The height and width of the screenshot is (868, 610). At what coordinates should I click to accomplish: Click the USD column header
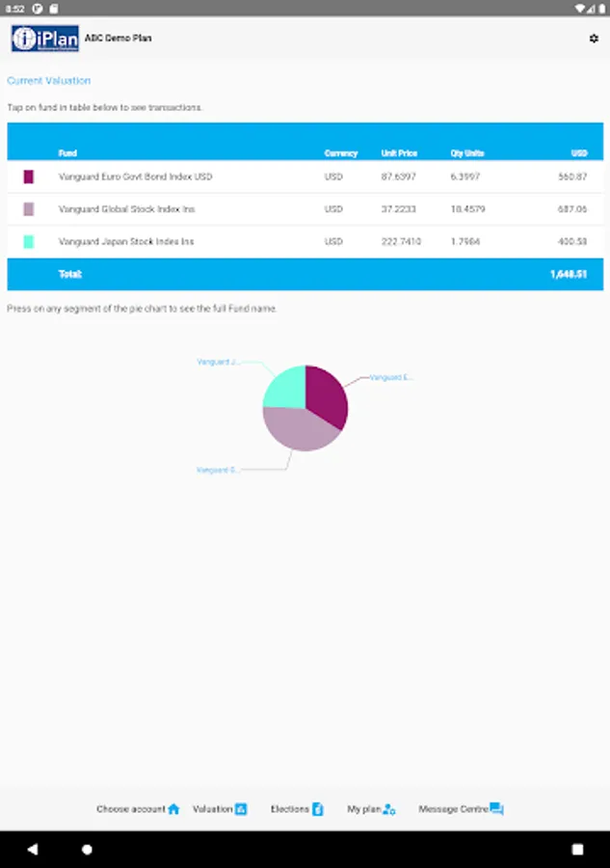pos(579,152)
